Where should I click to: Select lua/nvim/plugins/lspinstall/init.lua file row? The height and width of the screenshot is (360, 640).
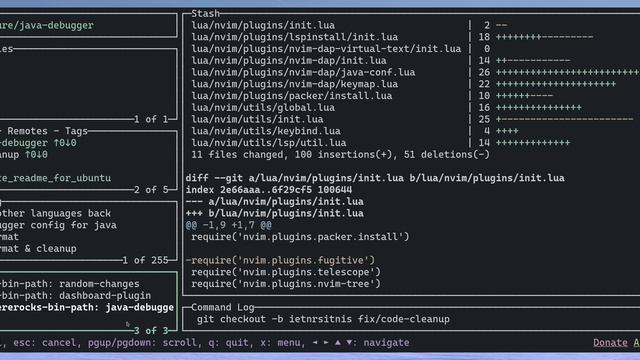click(x=294, y=37)
